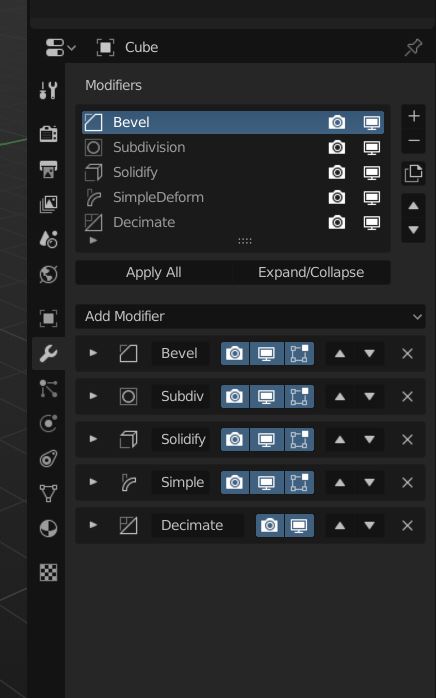This screenshot has width=436, height=698.
Task: Toggle edit mode display on Subdiv panel
Action: 299,396
